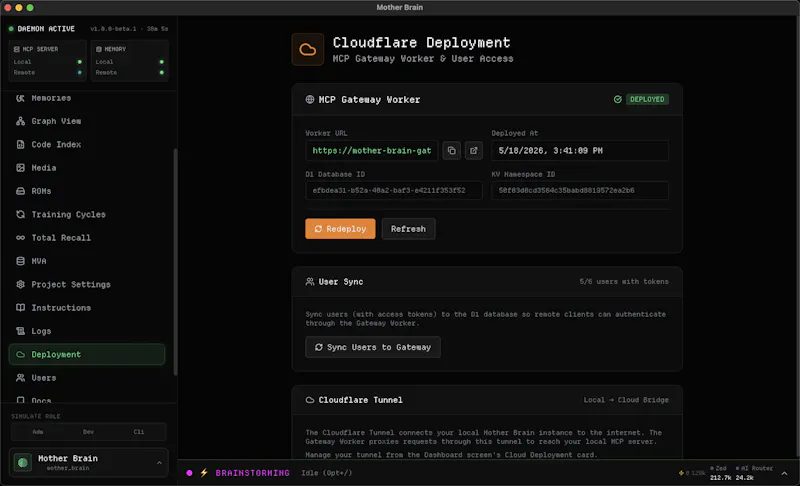Click the Training Cycles loop icon
This screenshot has height=486, width=800.
[x=20, y=214]
